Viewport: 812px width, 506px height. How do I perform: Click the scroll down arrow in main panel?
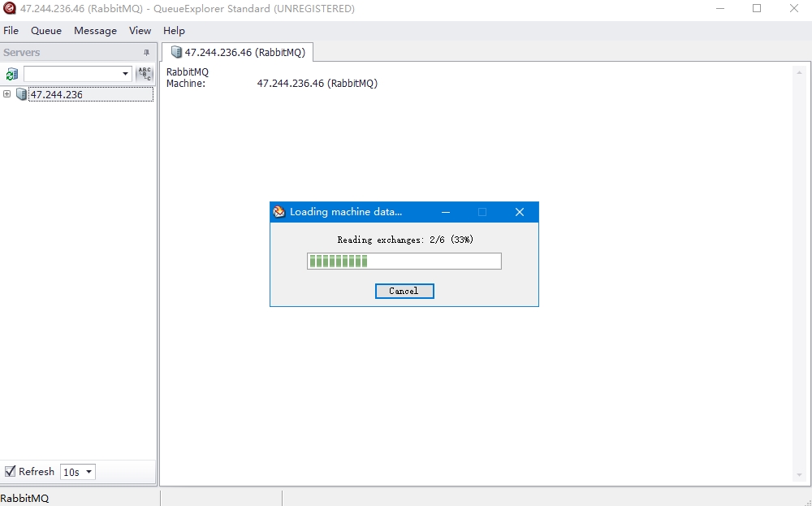[798, 475]
